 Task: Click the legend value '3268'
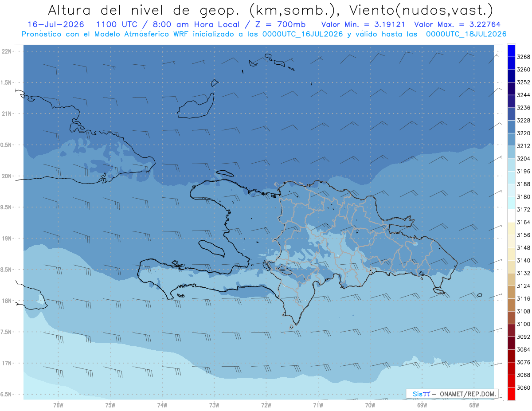tap(524, 57)
